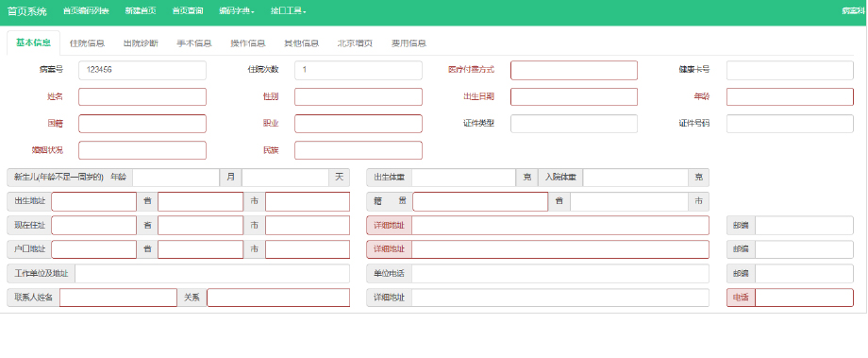
Task: Expand the 接口工具 dropdown menu
Action: [289, 11]
